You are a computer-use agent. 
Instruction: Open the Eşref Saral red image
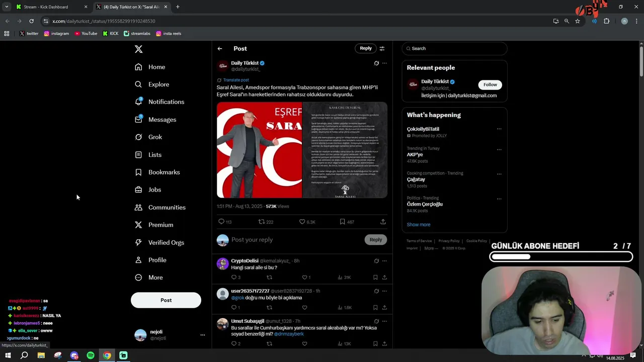[259, 150]
